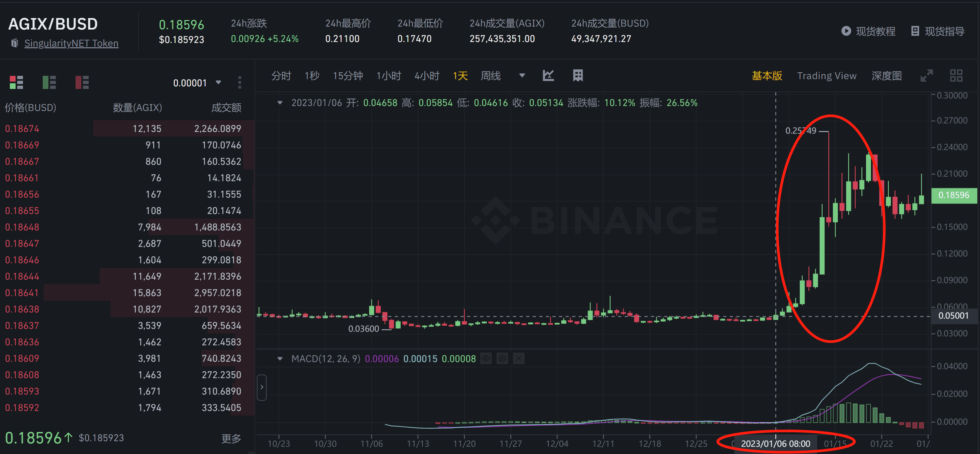Viewport: 980px width, 454px height.
Task: Click sell order price 0.18636
Action: (22, 342)
